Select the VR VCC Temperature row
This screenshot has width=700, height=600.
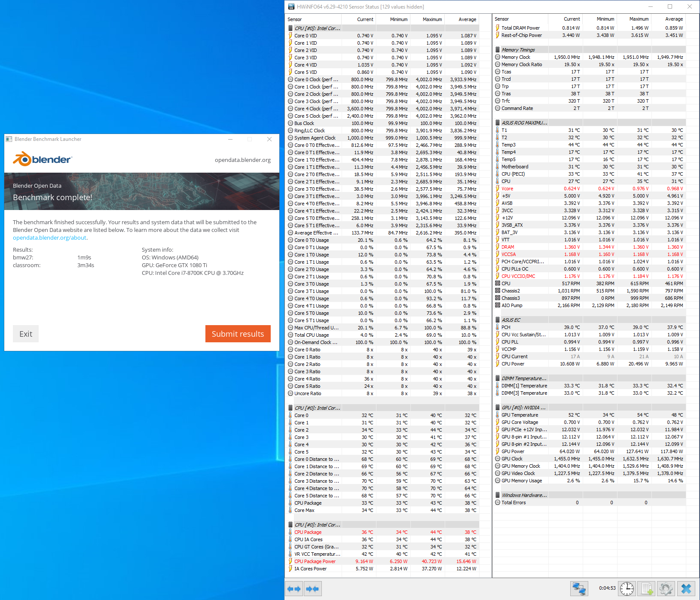[382, 554]
